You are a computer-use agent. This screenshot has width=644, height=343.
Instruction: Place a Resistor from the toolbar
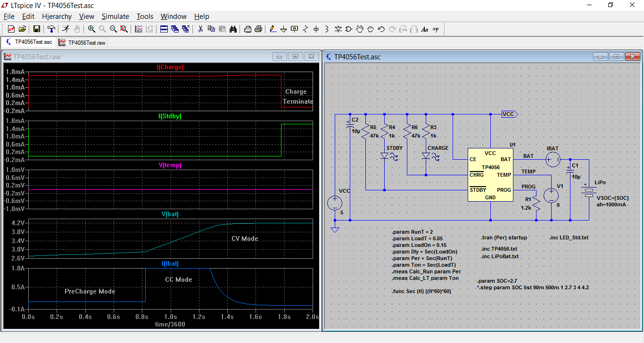[305, 29]
